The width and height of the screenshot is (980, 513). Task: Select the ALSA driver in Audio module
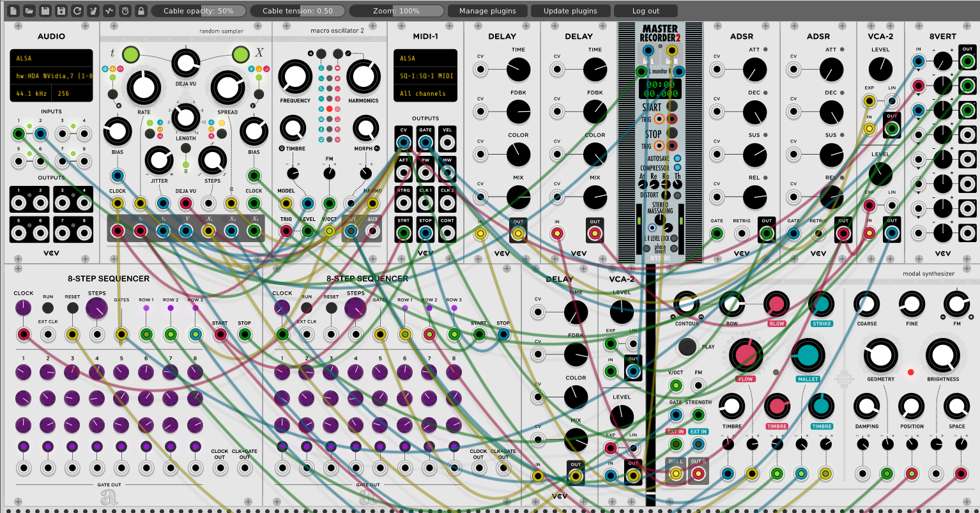click(50, 58)
